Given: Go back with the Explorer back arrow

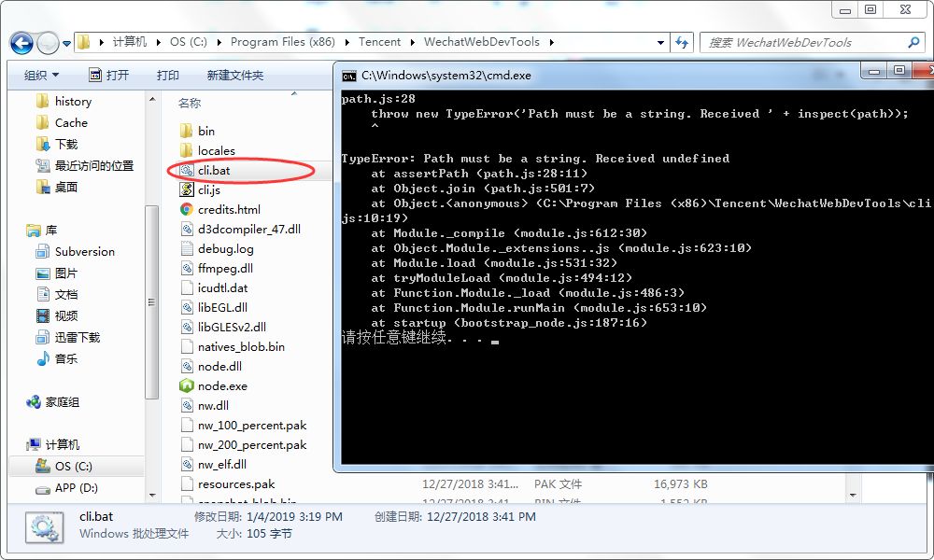Looking at the screenshot, I should (21, 43).
